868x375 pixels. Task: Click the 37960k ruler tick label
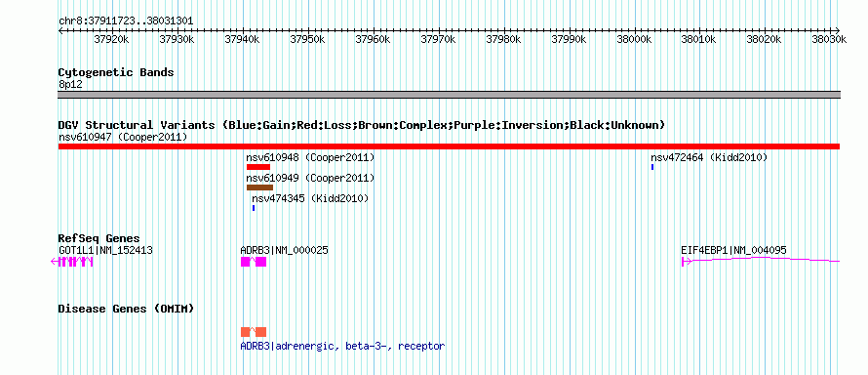tap(373, 39)
